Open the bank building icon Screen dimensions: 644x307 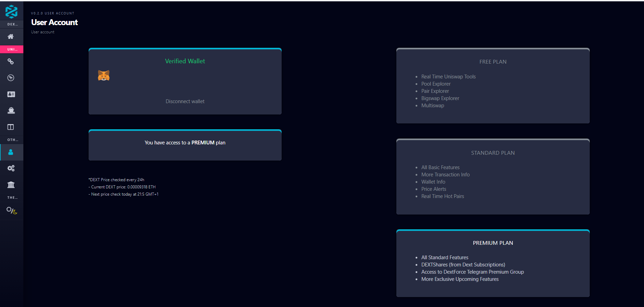click(11, 185)
